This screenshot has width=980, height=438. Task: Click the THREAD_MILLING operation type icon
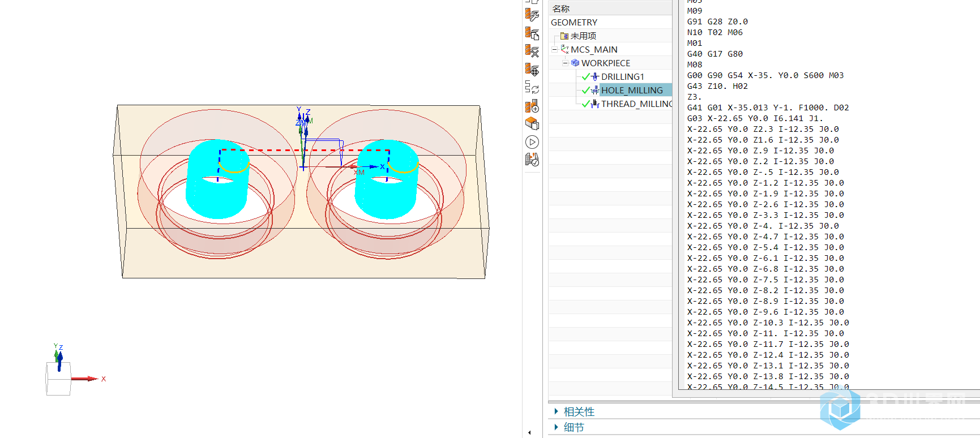(x=595, y=104)
